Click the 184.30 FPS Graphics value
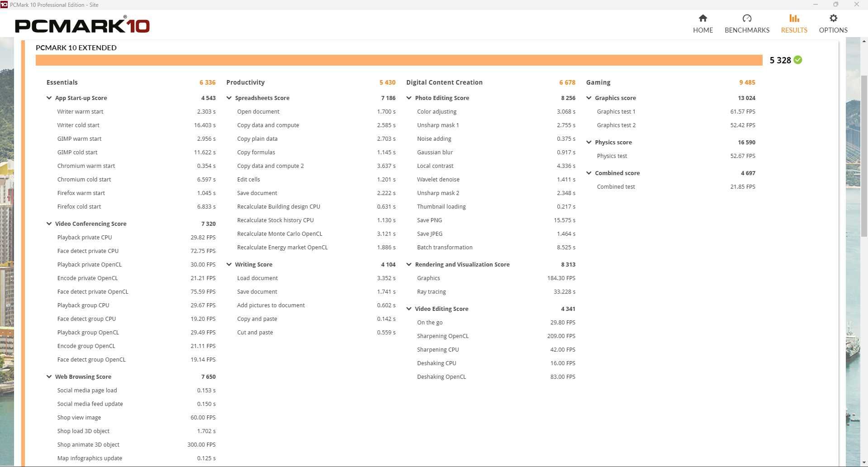Screen dimensions: 868x467 (x=561, y=278)
